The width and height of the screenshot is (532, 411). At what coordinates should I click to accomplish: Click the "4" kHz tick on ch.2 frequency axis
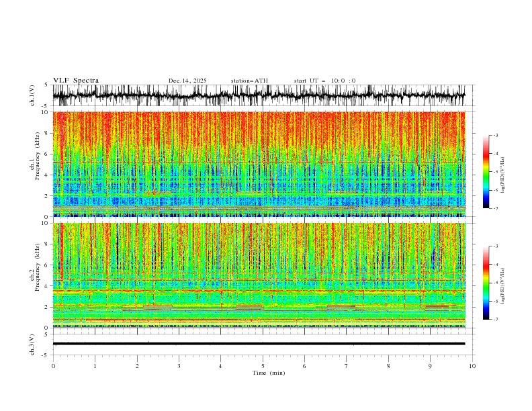[x=47, y=286]
